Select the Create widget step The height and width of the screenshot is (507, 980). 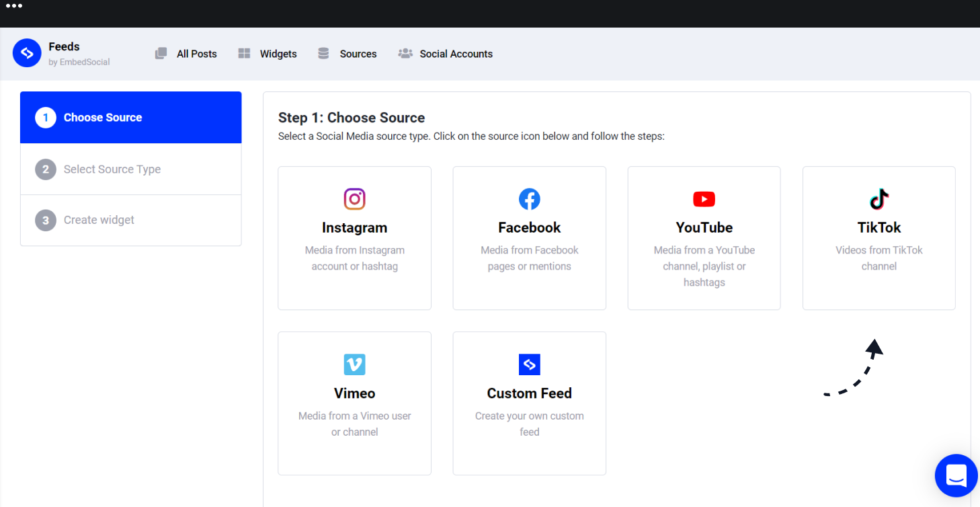(131, 220)
